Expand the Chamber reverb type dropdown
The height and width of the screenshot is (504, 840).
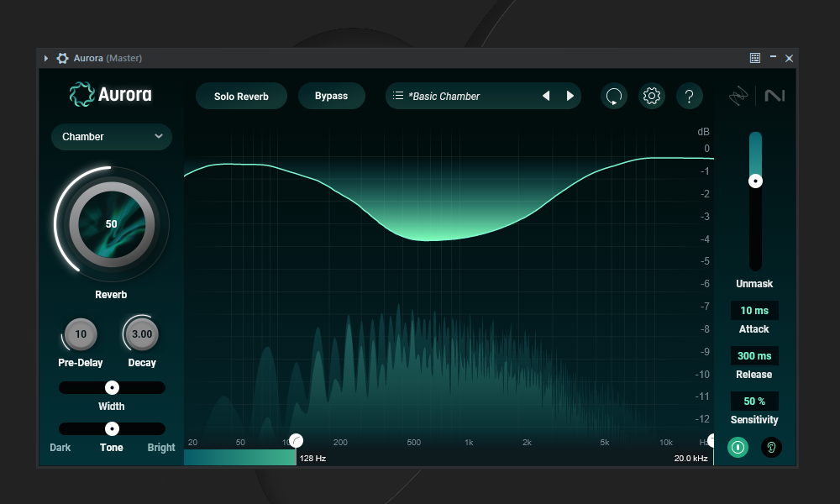[x=112, y=137]
